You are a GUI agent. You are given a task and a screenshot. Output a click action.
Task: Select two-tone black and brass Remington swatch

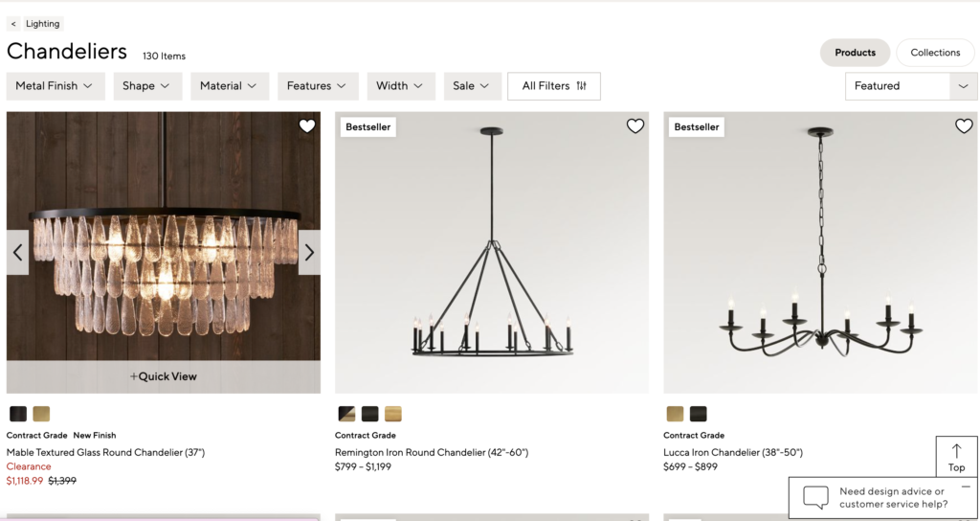(x=346, y=414)
